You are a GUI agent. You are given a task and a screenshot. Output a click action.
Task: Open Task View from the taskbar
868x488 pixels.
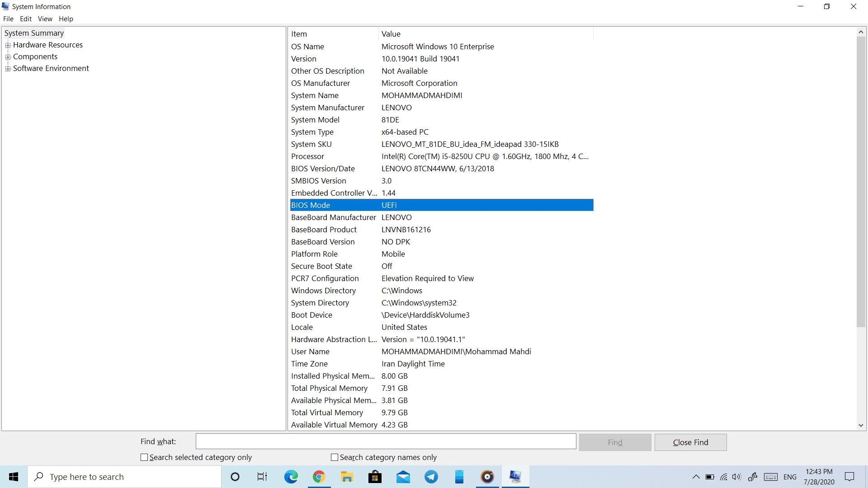(262, 477)
